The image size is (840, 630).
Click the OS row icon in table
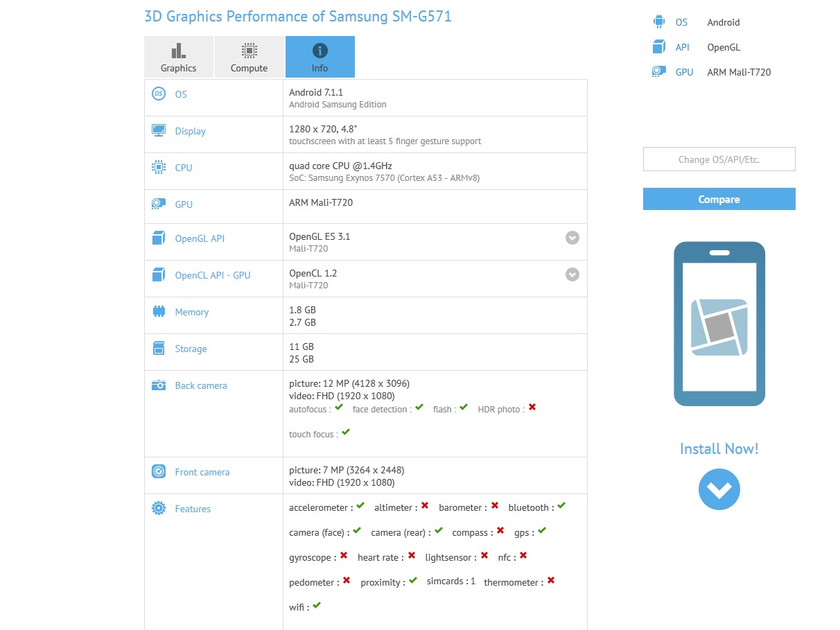(159, 94)
